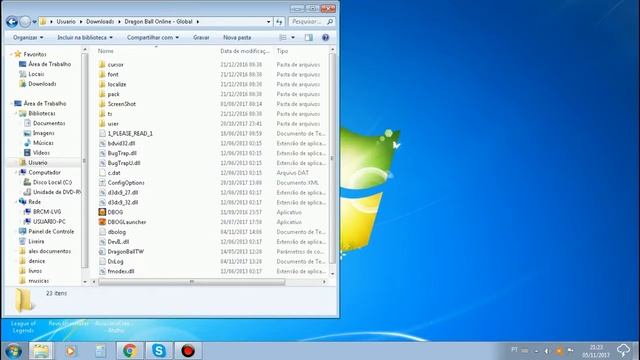This screenshot has width=640, height=360.
Task: Focus the Pesquisar search box
Action: click(x=311, y=22)
